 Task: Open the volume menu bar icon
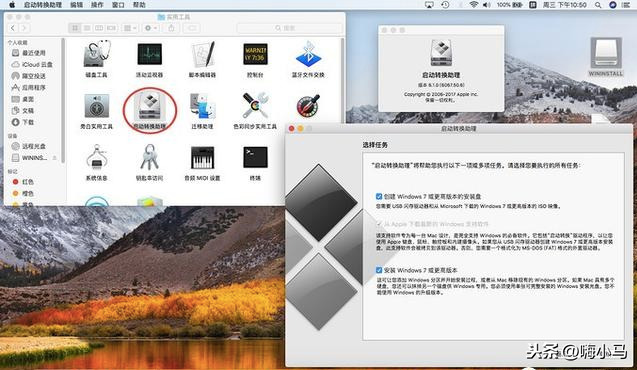pyautogui.click(x=486, y=5)
